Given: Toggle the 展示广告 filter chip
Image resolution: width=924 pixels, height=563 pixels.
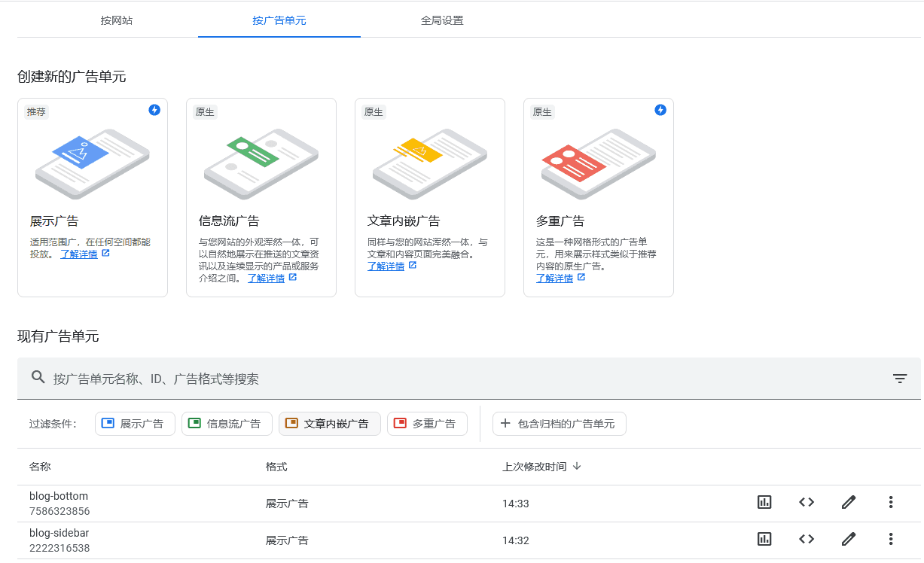Looking at the screenshot, I should (x=135, y=423).
